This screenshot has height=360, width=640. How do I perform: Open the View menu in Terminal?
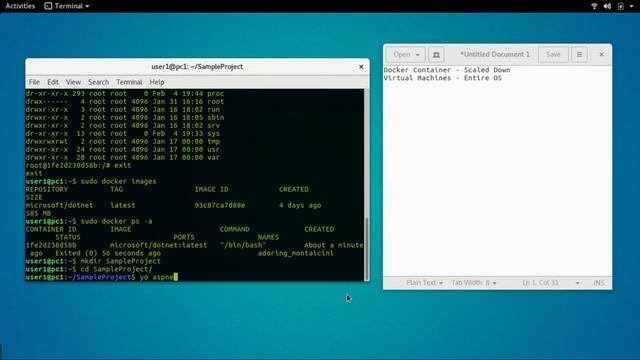(x=73, y=82)
